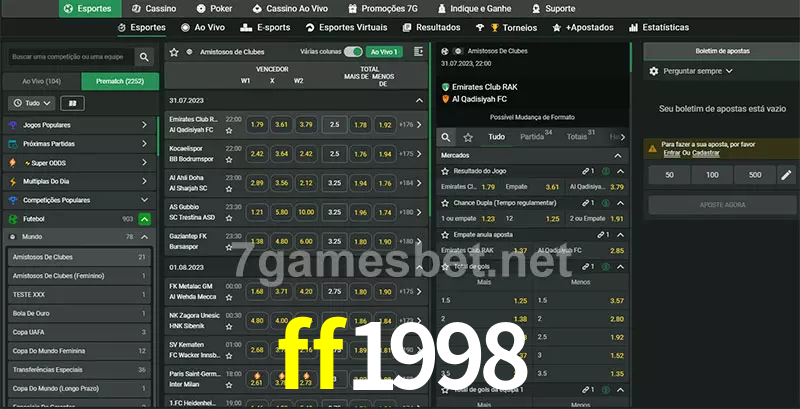Screen dimensions: 800x409
Task: Click the Cadastrar link
Action: [x=706, y=153]
